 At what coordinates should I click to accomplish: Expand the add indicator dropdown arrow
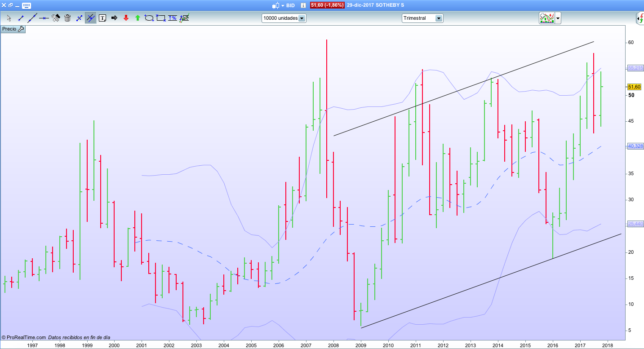click(x=558, y=18)
